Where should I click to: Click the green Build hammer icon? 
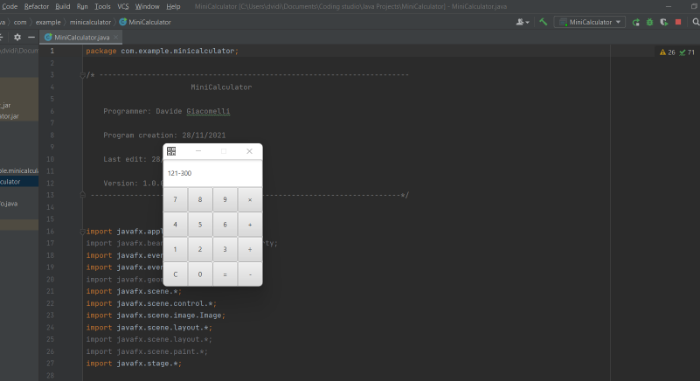(543, 22)
